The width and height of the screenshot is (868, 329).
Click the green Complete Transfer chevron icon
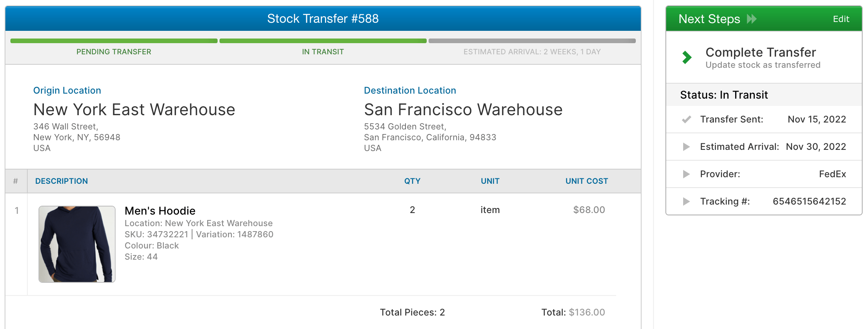point(687,57)
